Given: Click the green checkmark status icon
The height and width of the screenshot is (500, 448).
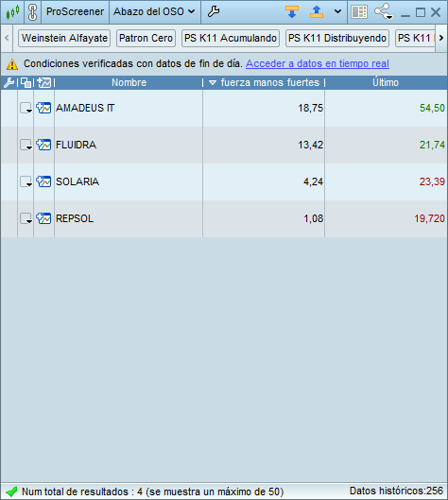Looking at the screenshot, I should (11, 491).
